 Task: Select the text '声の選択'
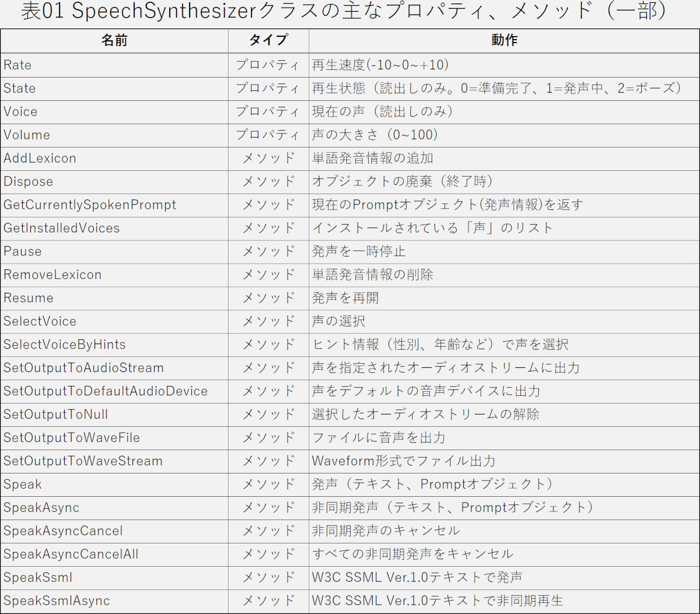(x=339, y=321)
